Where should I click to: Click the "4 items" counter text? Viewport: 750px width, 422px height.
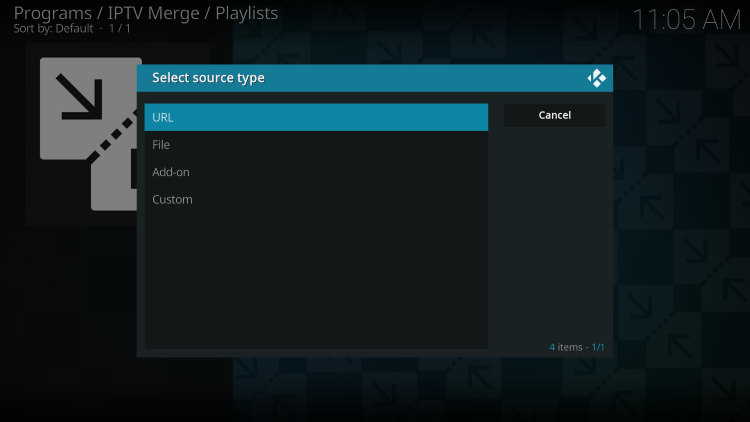(565, 347)
